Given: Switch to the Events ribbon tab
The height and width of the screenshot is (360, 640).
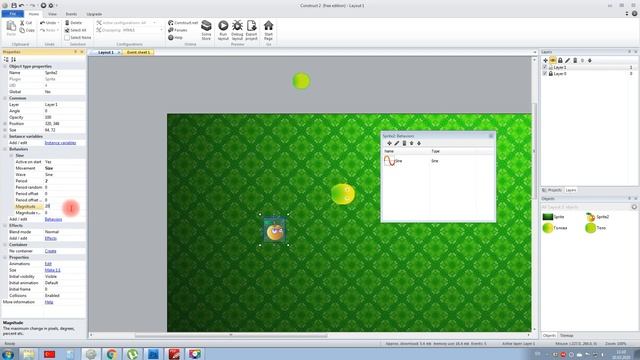Looking at the screenshot, I should click(71, 14).
